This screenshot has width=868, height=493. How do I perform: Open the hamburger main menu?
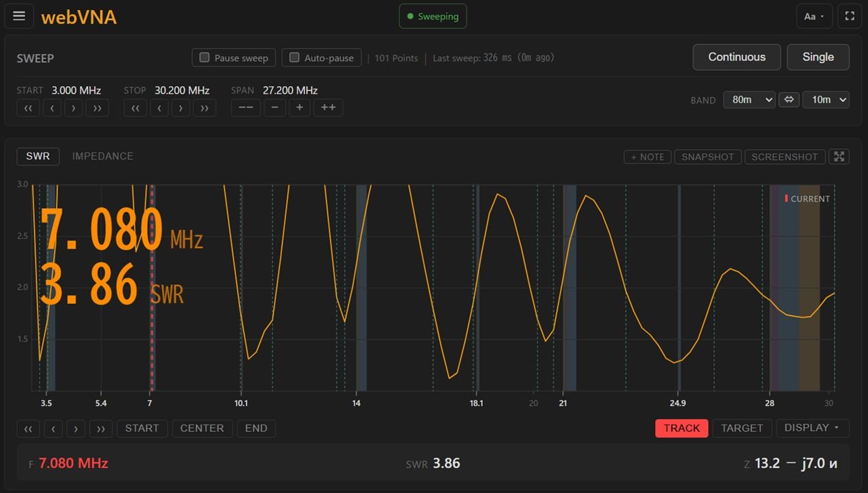pos(19,16)
